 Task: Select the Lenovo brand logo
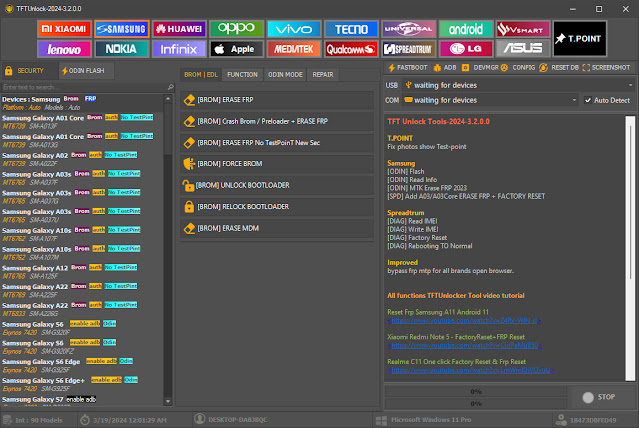click(64, 49)
